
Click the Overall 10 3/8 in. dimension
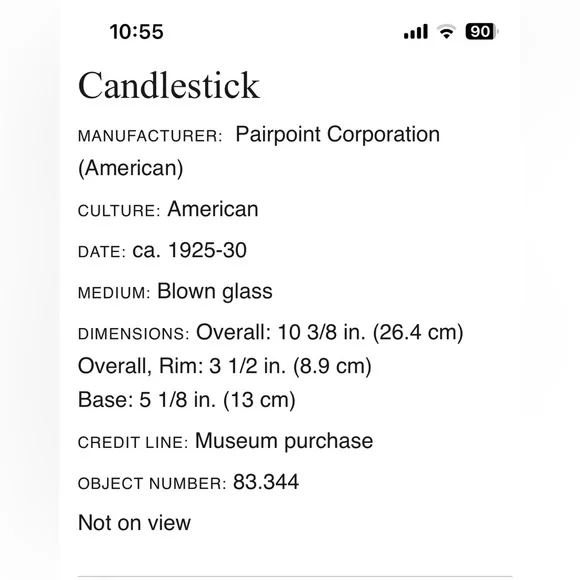pos(330,332)
